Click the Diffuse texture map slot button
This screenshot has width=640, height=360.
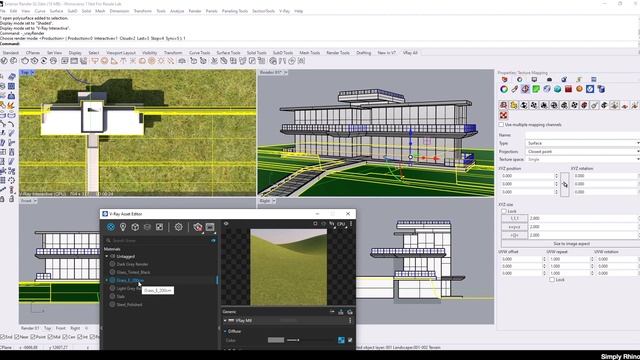(341, 340)
